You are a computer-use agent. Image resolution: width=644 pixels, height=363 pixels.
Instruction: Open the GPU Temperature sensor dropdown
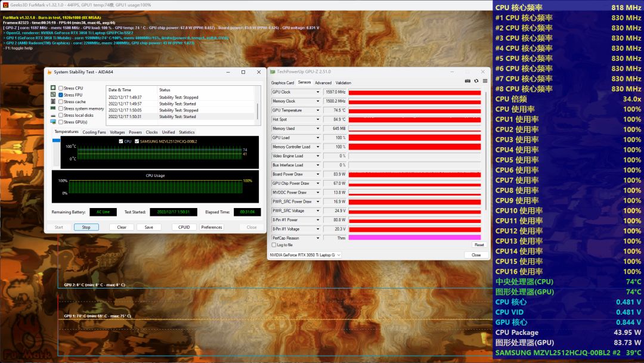click(x=318, y=110)
